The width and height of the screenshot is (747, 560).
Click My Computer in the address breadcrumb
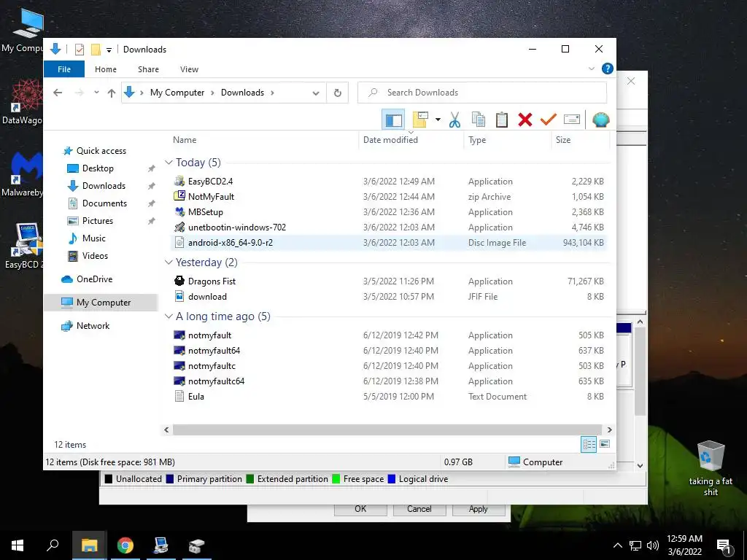[177, 93]
